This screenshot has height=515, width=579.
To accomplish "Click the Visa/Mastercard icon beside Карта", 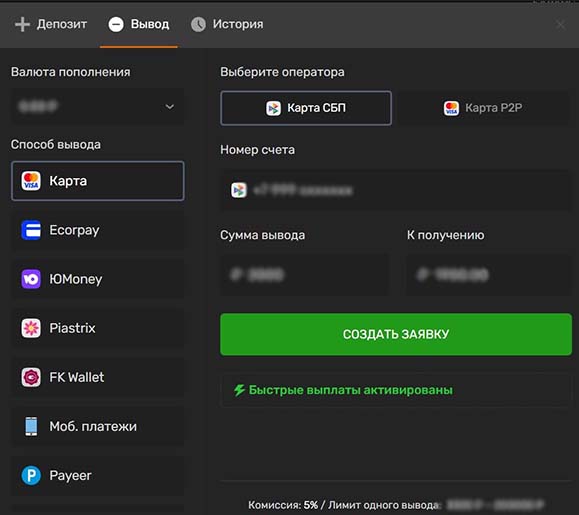I will tap(31, 181).
